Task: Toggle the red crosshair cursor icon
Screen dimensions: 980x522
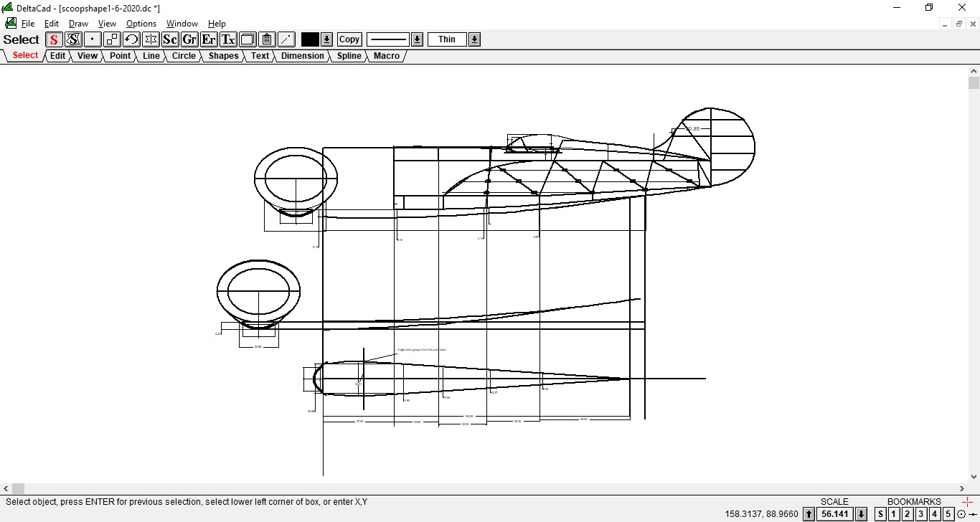Action: (968, 503)
